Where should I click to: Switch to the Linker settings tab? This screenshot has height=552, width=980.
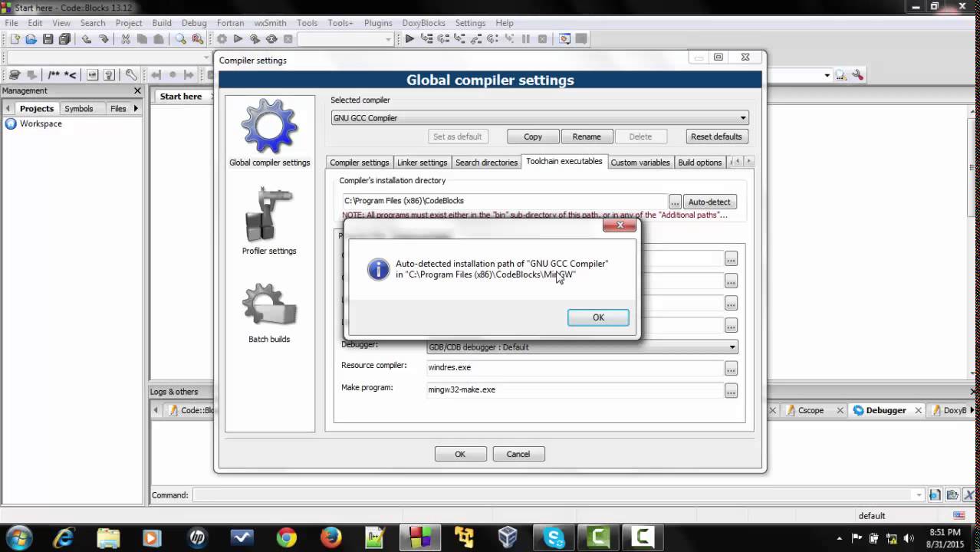422,163
